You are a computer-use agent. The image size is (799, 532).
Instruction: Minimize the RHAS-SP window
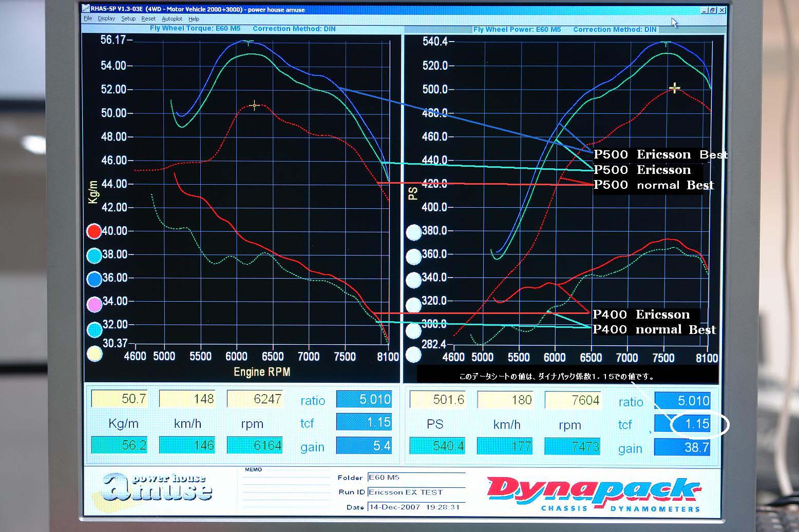pos(703,10)
